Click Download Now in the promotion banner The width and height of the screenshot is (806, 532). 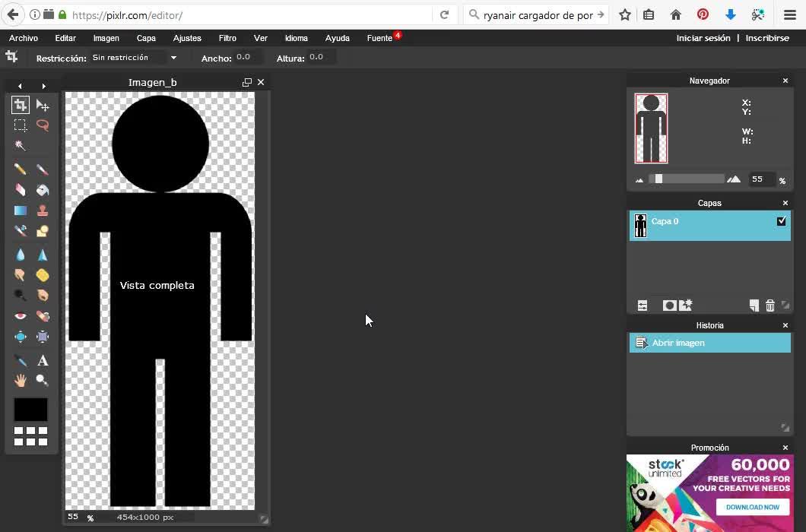click(x=752, y=507)
